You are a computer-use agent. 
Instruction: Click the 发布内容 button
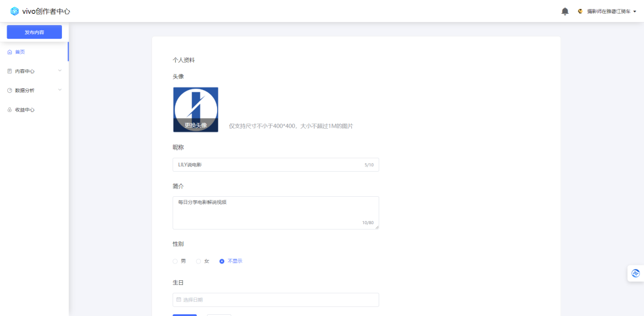[x=35, y=32]
